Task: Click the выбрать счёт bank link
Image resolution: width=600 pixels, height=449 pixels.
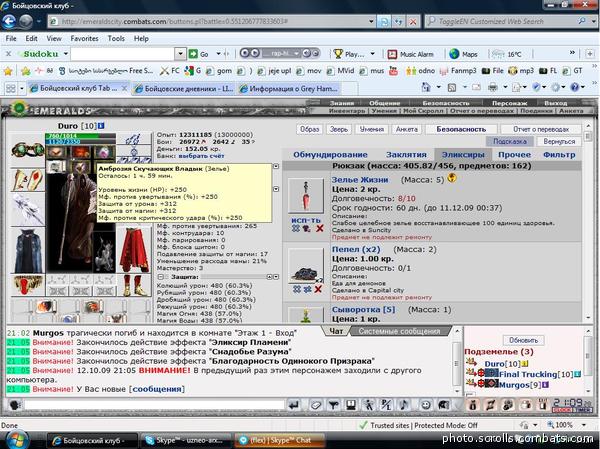Action: click(201, 156)
